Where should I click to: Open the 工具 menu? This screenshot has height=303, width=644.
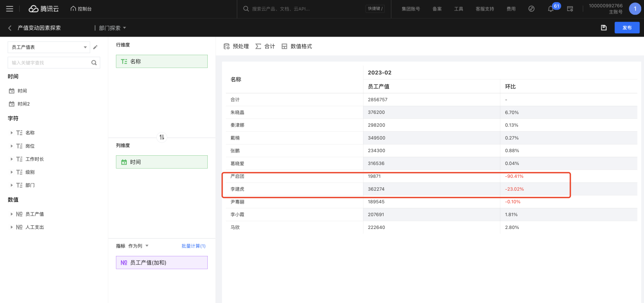point(459,9)
